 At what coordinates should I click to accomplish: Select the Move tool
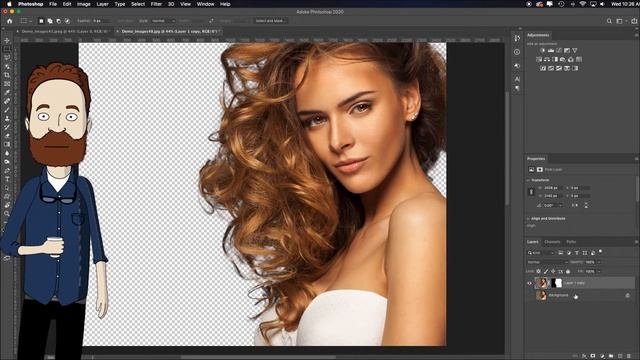[7, 40]
